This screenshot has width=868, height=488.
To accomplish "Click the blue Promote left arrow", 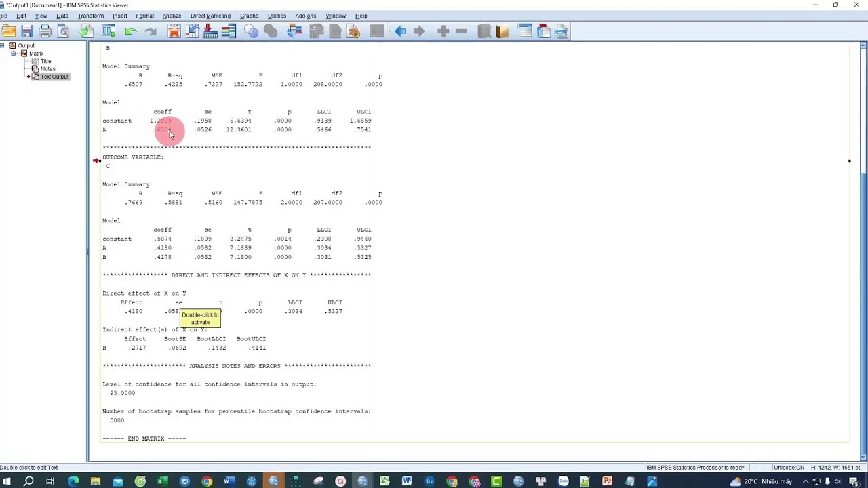I will click(400, 31).
